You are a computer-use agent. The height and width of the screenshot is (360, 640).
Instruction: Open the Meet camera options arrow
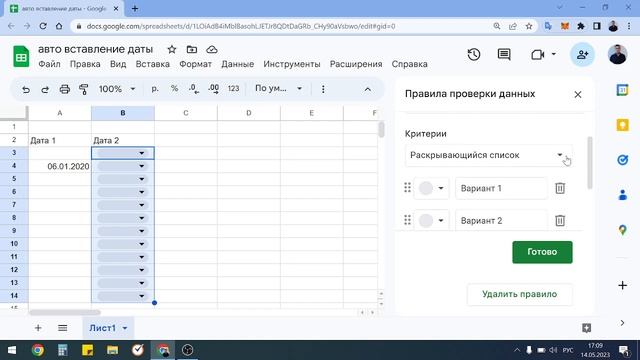point(553,54)
